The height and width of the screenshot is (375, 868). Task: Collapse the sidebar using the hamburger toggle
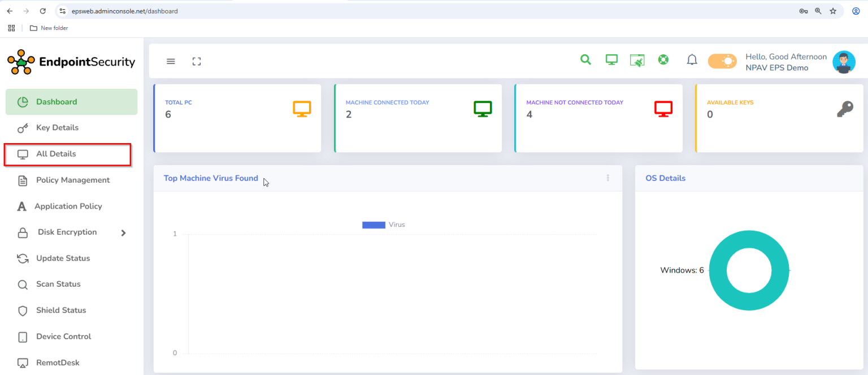(171, 61)
